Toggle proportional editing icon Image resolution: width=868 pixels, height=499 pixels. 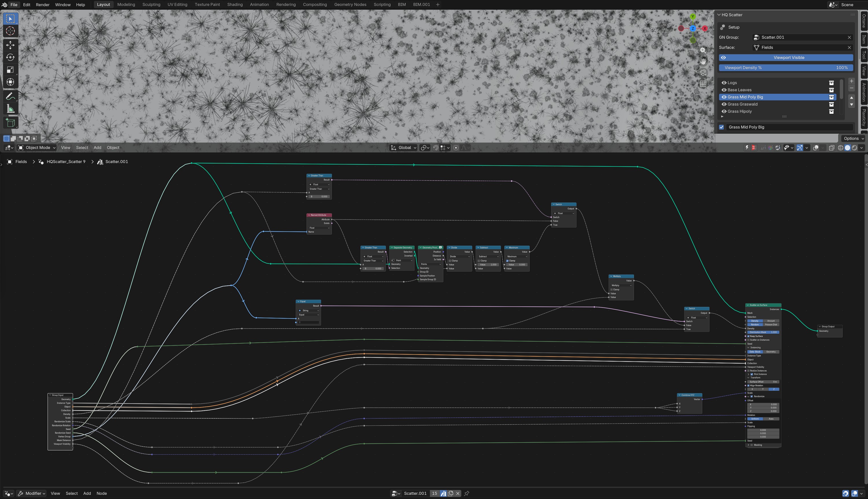[x=456, y=148]
